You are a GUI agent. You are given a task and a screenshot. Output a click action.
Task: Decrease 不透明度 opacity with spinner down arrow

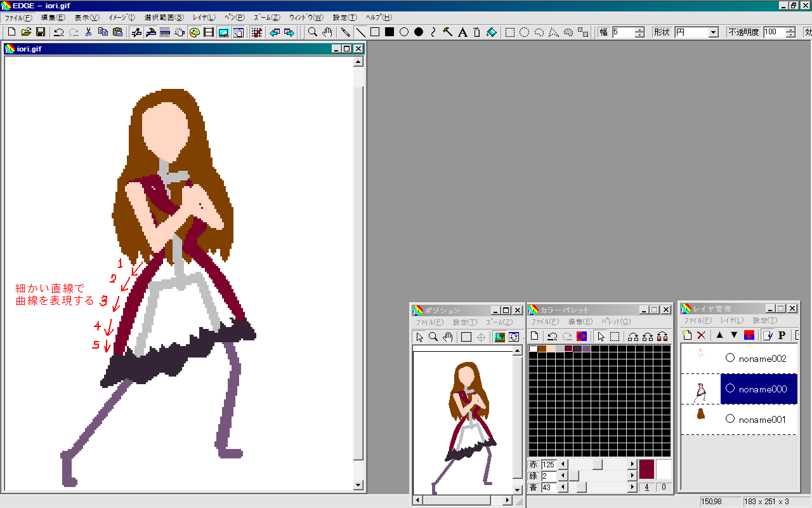[790, 35]
